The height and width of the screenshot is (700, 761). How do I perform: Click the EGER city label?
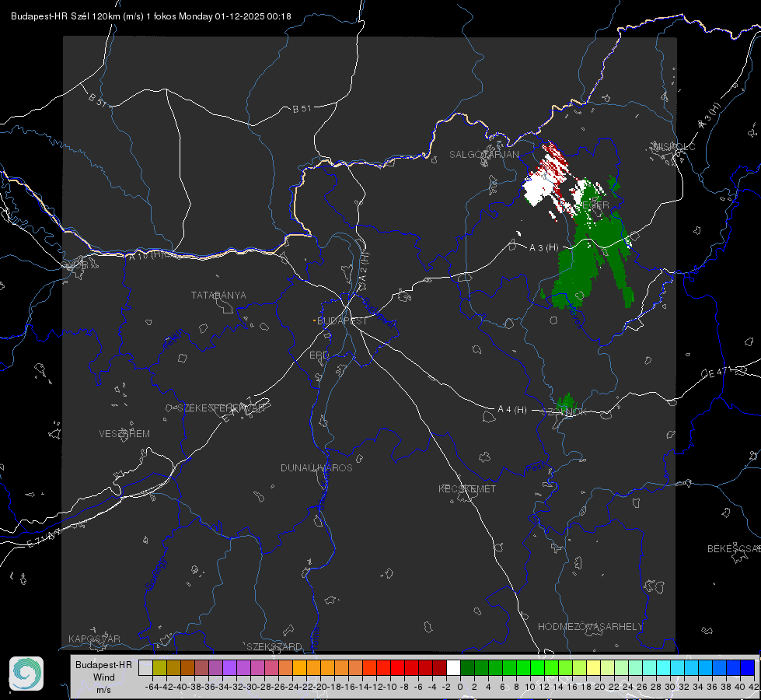tap(595, 205)
